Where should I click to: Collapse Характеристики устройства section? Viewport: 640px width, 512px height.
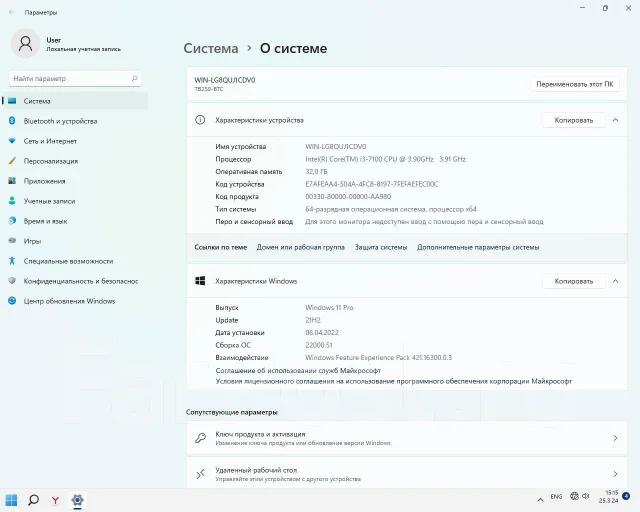(x=616, y=120)
